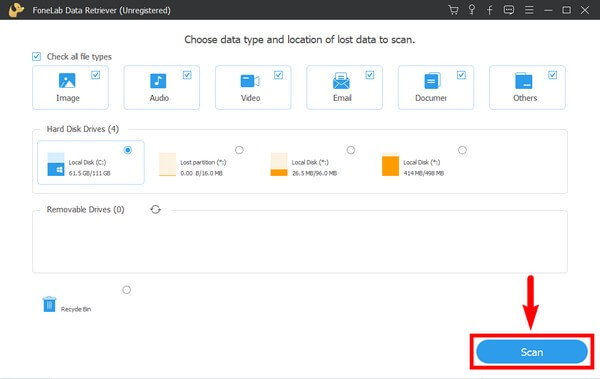The image size is (600, 379).
Task: Click the 'Recycle Bin' label
Action: [x=76, y=309]
